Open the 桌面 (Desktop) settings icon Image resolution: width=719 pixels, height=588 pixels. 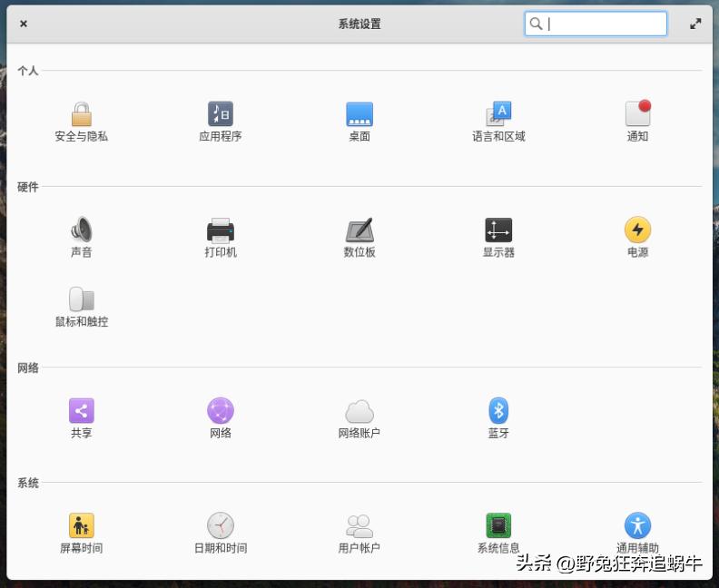pyautogui.click(x=359, y=114)
